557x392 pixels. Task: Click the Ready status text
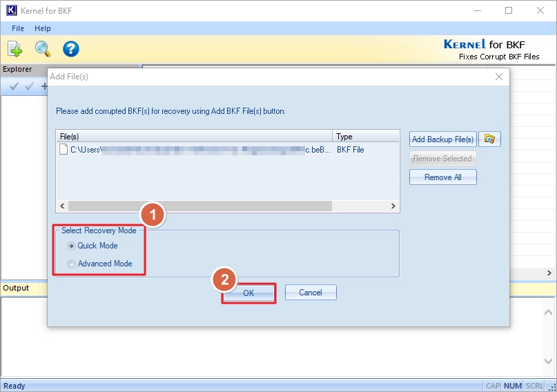[14, 386]
